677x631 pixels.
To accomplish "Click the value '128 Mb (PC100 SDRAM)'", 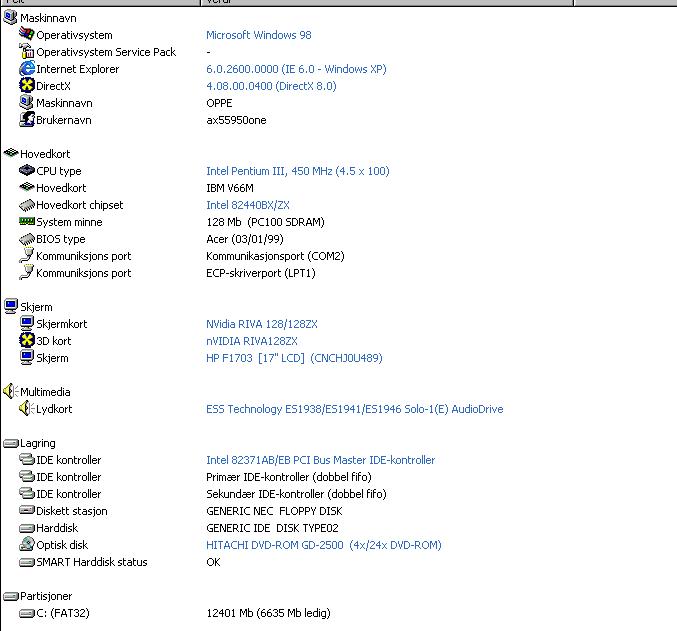I will pyautogui.click(x=265, y=222).
